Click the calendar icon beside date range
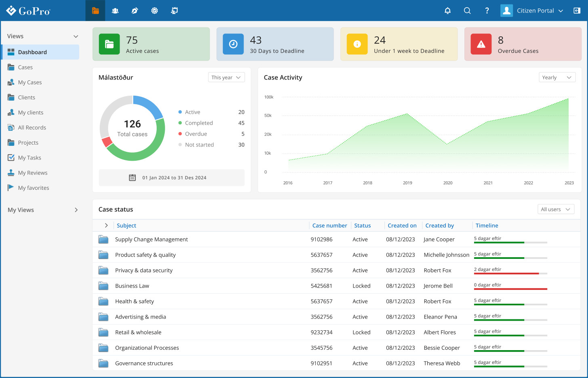 pos(132,178)
